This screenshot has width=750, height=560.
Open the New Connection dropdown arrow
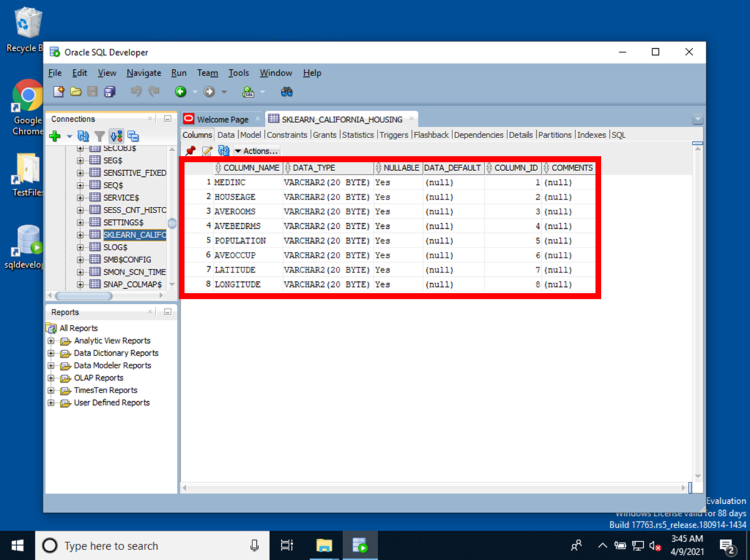click(69, 136)
